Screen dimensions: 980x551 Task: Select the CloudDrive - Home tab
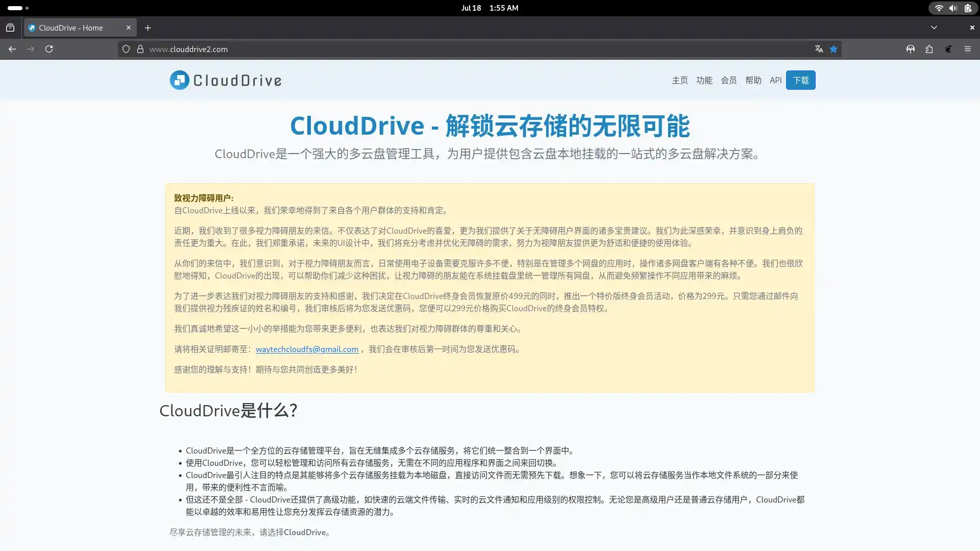pyautogui.click(x=80, y=28)
